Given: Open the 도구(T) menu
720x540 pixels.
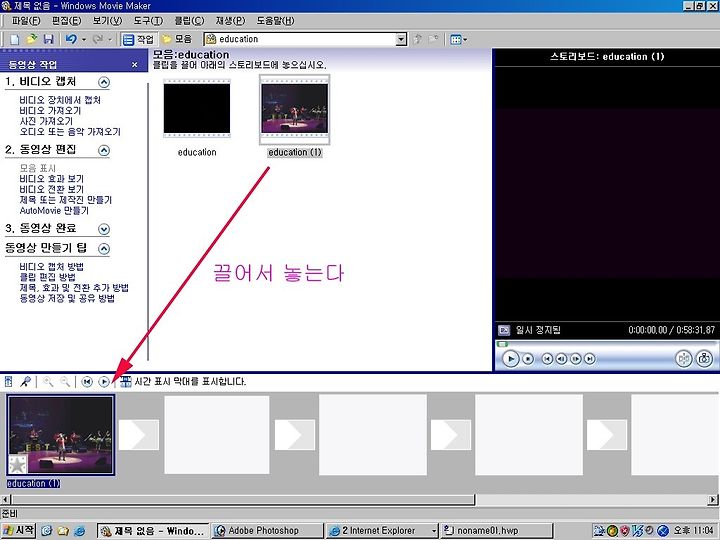Looking at the screenshot, I should click(x=148, y=21).
